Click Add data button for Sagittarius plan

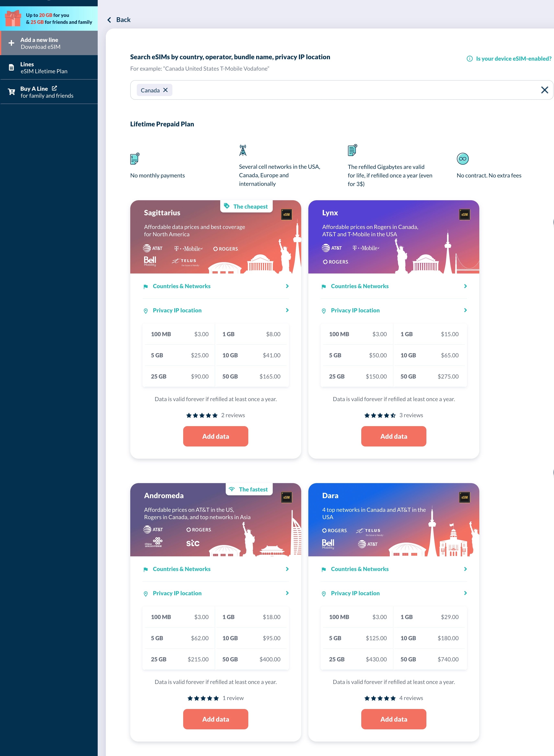pyautogui.click(x=215, y=436)
